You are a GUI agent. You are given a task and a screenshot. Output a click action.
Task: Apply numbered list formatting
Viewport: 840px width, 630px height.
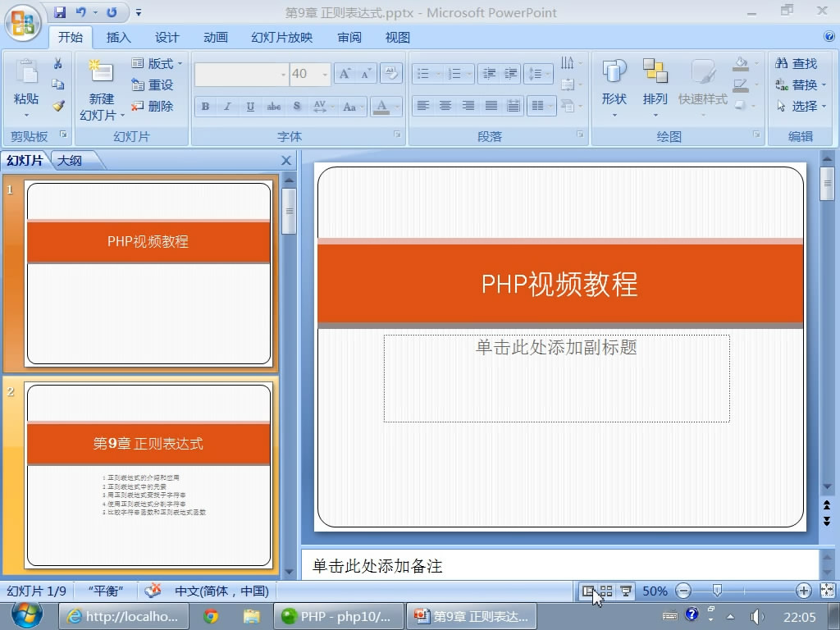[x=454, y=74]
